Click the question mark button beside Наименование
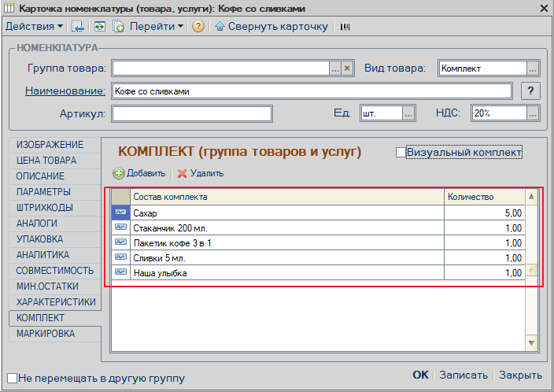The height and width of the screenshot is (392, 554). [x=530, y=91]
